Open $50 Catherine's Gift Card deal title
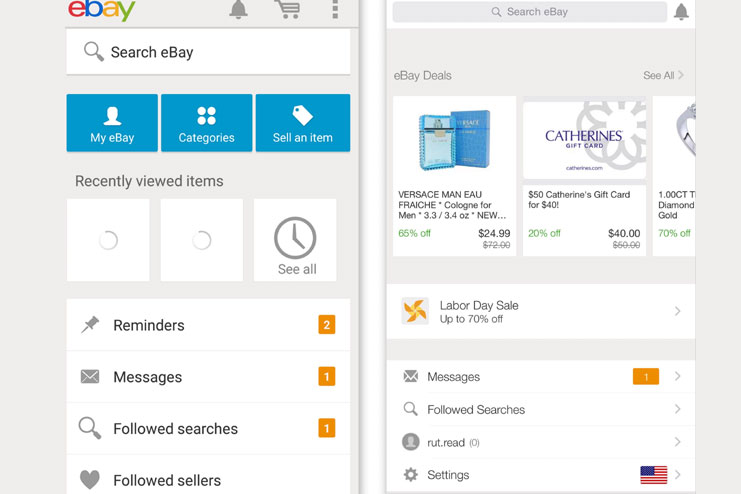741x494 pixels. pyautogui.click(x=579, y=199)
